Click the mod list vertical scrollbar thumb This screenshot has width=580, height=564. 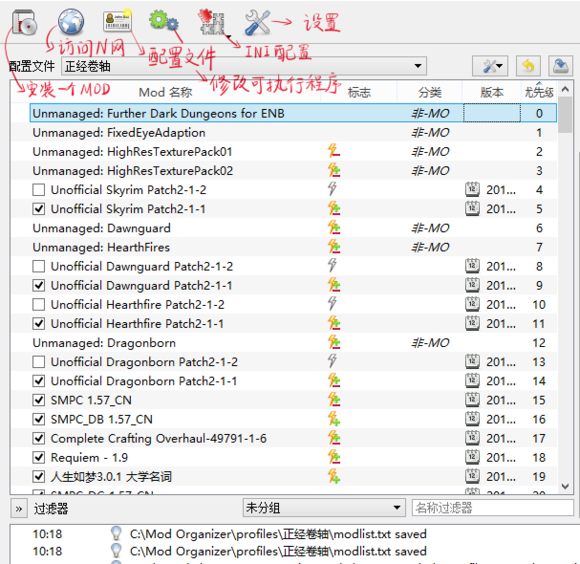tap(565, 115)
